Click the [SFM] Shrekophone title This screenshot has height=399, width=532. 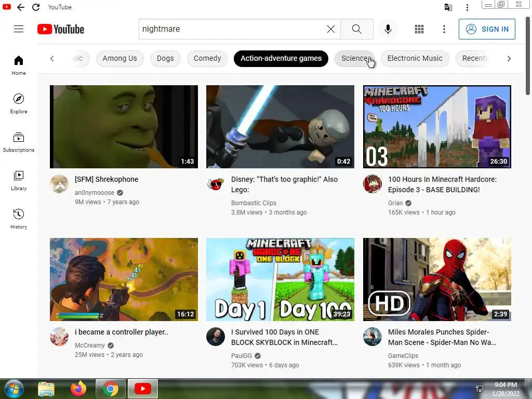107,179
